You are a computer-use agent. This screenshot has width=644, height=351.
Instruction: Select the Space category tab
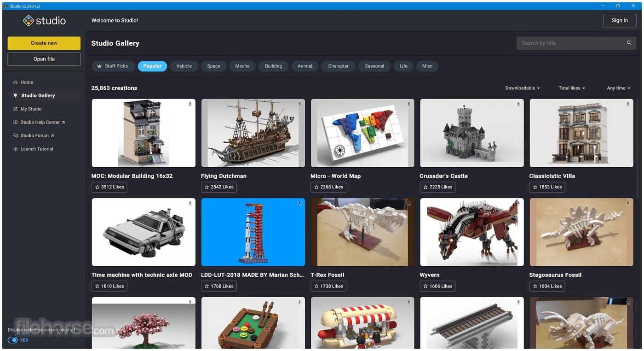click(213, 66)
